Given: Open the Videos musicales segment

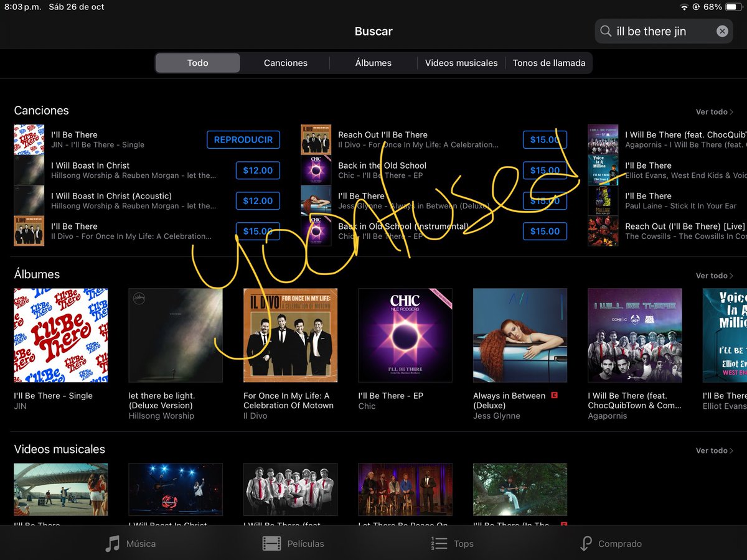Looking at the screenshot, I should (x=461, y=63).
